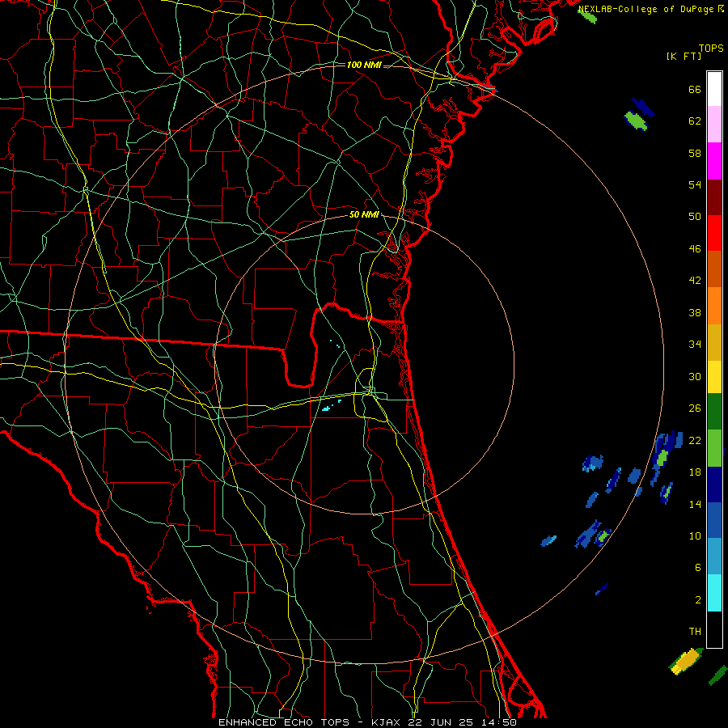728x728 pixels.
Task: Click the 50 NMI range ring label
Action: (364, 214)
